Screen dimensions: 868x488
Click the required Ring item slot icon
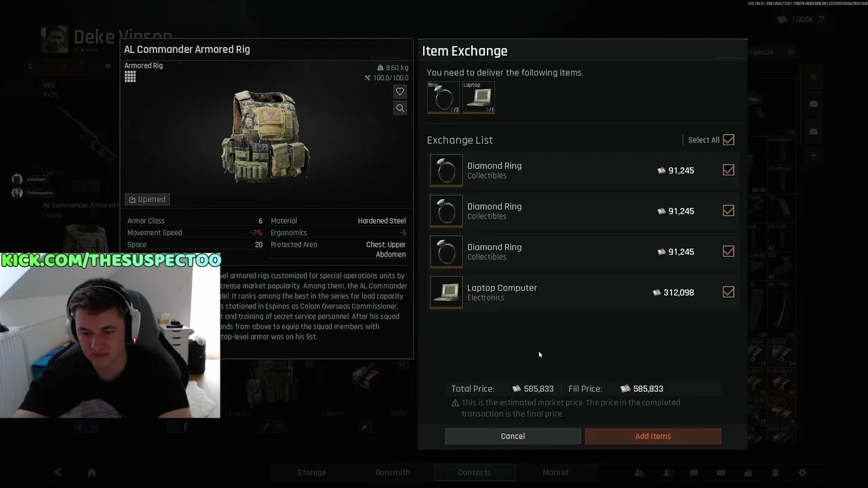pyautogui.click(x=443, y=98)
